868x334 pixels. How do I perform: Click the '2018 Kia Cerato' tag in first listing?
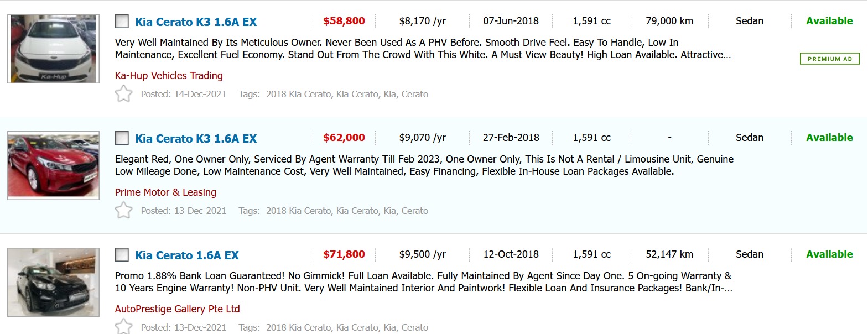tap(298, 94)
